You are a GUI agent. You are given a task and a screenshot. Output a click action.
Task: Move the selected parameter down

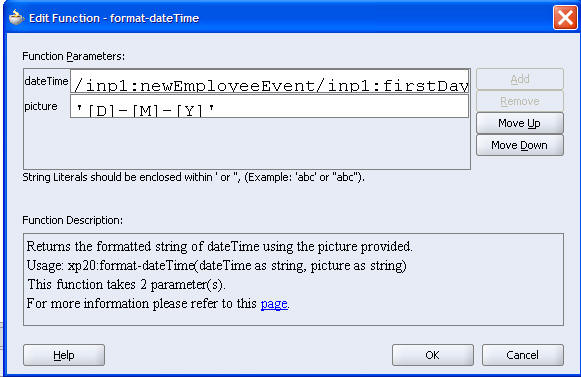pyautogui.click(x=519, y=145)
